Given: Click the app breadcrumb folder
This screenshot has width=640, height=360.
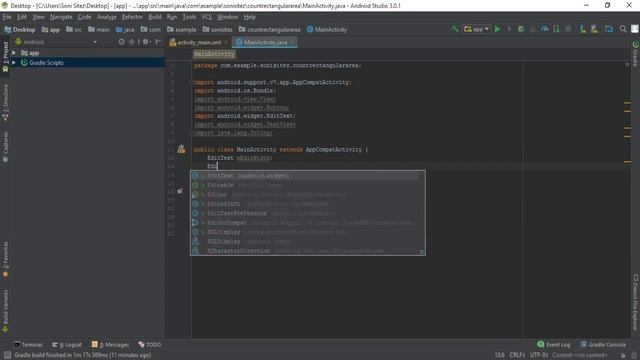Looking at the screenshot, I should click(51, 29).
